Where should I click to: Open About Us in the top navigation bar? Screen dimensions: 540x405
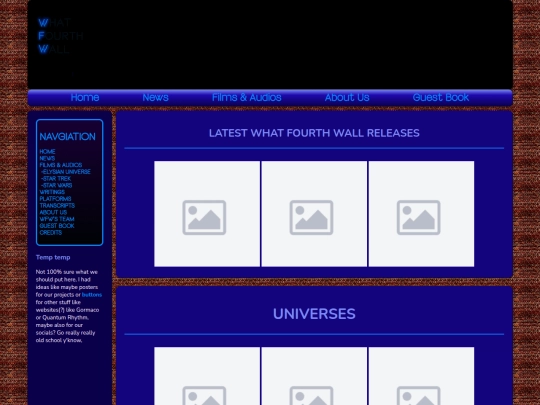tap(347, 97)
